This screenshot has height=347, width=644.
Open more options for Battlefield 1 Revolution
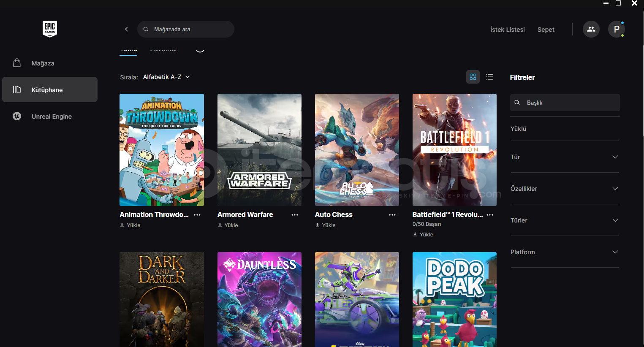pyautogui.click(x=490, y=215)
